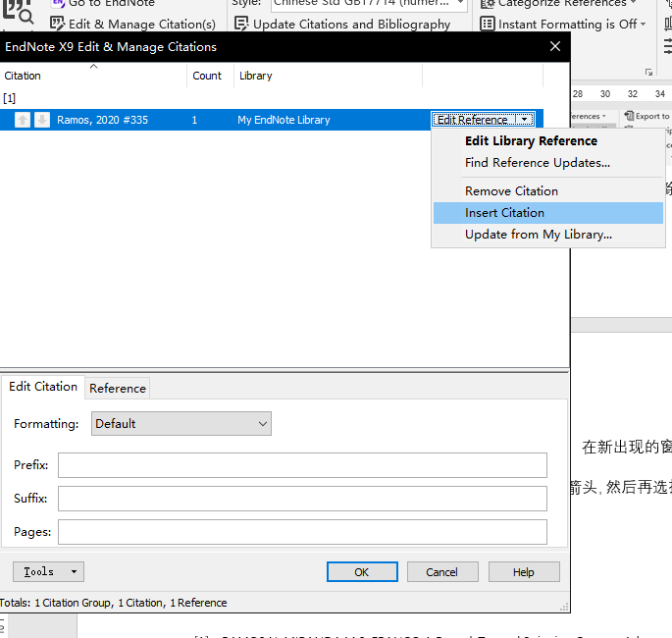This screenshot has height=638, width=672.
Task: Click the Library column header
Action: [329, 76]
